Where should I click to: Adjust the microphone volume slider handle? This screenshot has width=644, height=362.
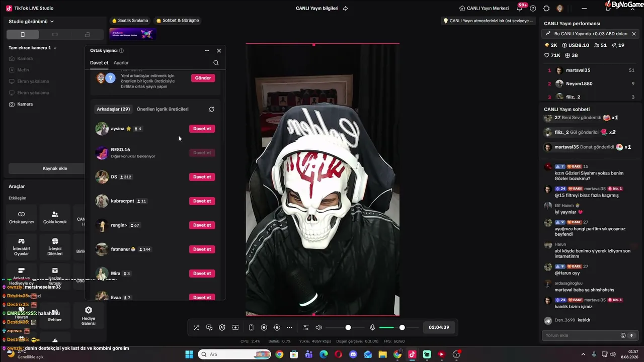[402, 327]
